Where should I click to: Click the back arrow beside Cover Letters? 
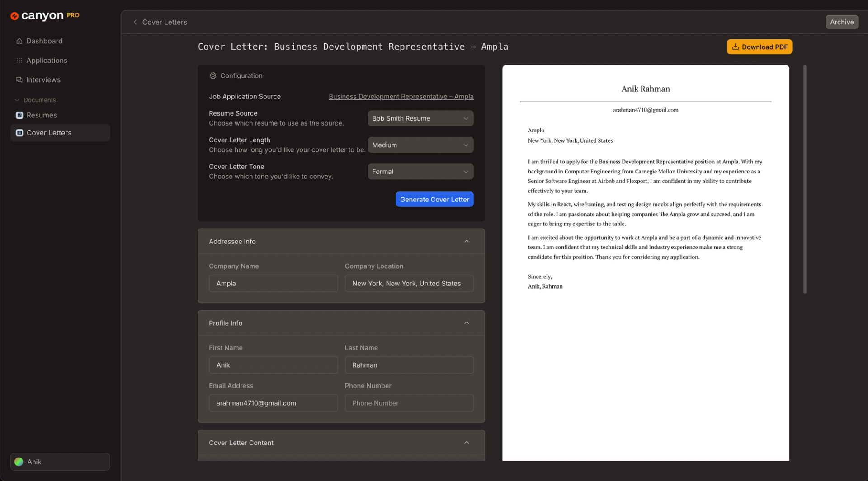pyautogui.click(x=135, y=22)
